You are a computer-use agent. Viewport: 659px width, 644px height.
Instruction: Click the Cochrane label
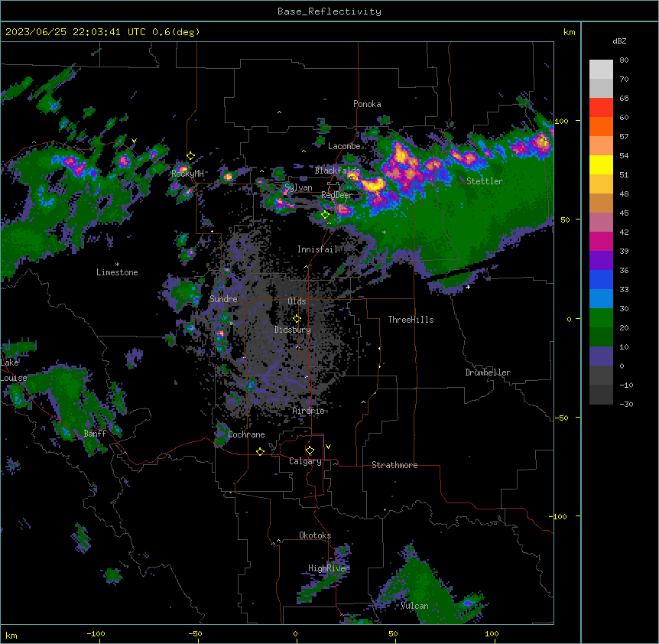246,434
